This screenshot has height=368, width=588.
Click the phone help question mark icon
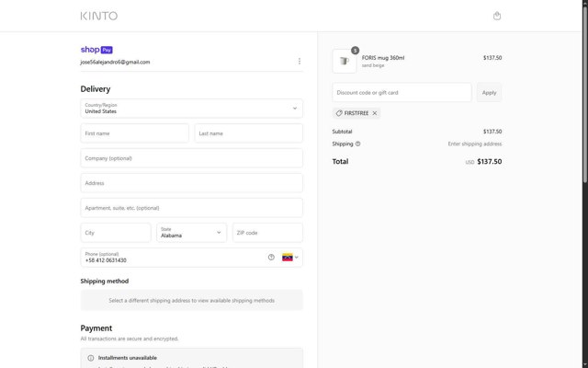pyautogui.click(x=271, y=258)
